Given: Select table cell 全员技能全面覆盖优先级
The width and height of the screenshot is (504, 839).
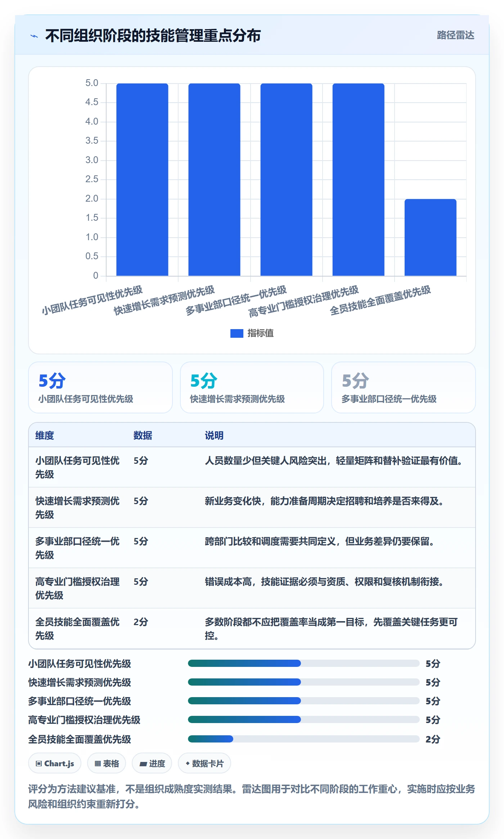Looking at the screenshot, I should 78,629.
